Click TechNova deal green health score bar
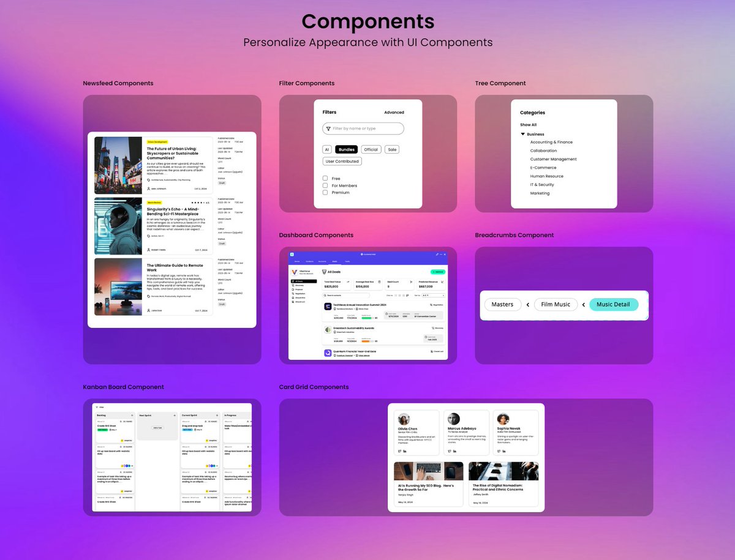Screen dimensions: 735x560 click(x=367, y=318)
